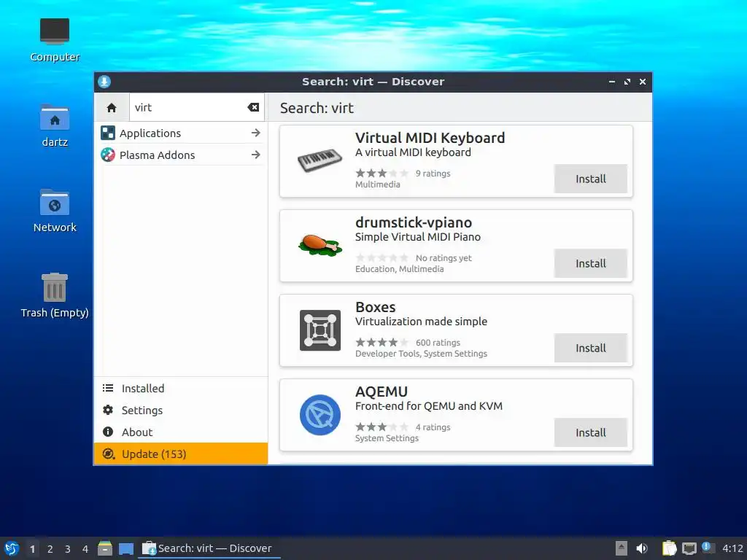Screen dimensions: 747x560
Task: Open Discover Settings page
Action: (181, 411)
